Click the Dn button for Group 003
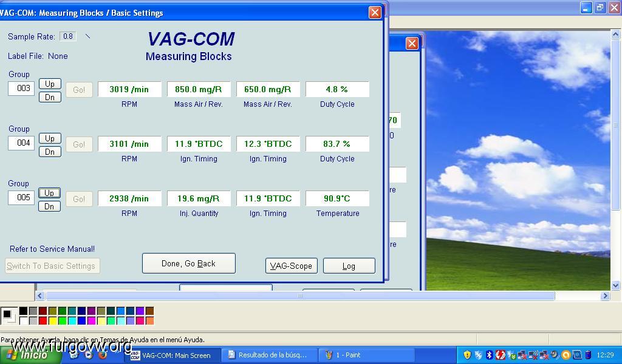 tap(50, 97)
